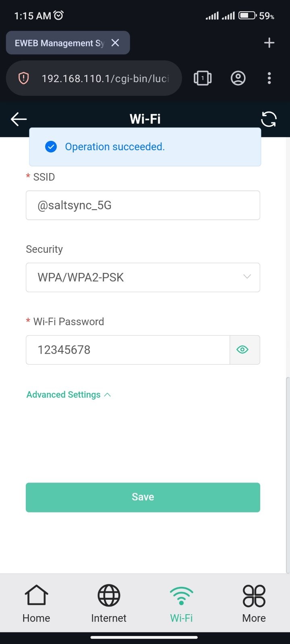
Task: Add a new browser tab with plus
Action: (269, 43)
